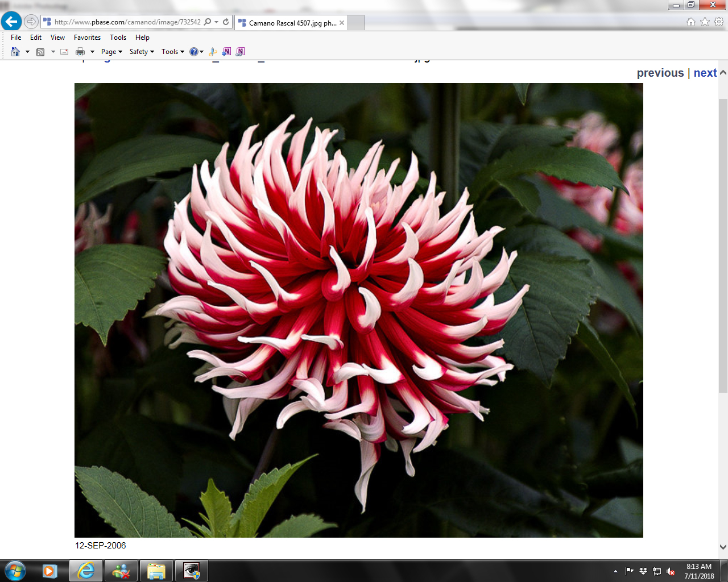Click Dropbox tray icon
Screen dimensions: 728x582
tap(643, 571)
